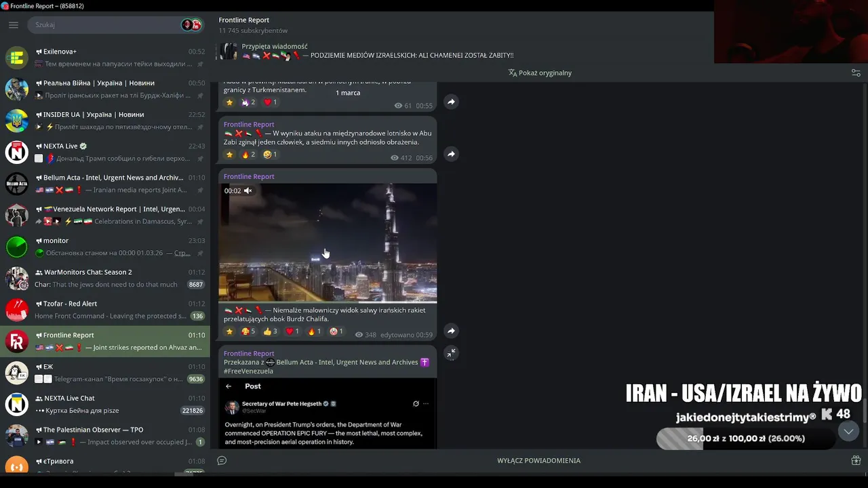This screenshot has width=868, height=488.
Task: Open the ЕЖ channel
Action: pos(105,373)
